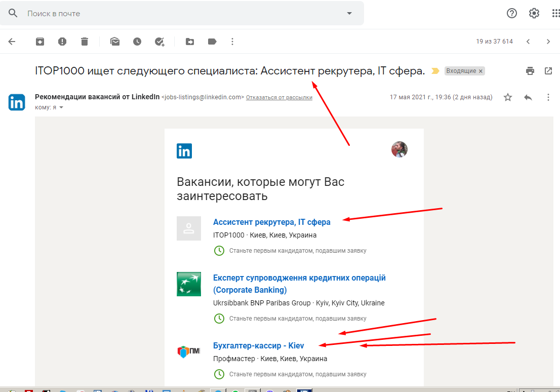Report this email as spam
Viewport: 560px width, 392px height.
[x=62, y=42]
